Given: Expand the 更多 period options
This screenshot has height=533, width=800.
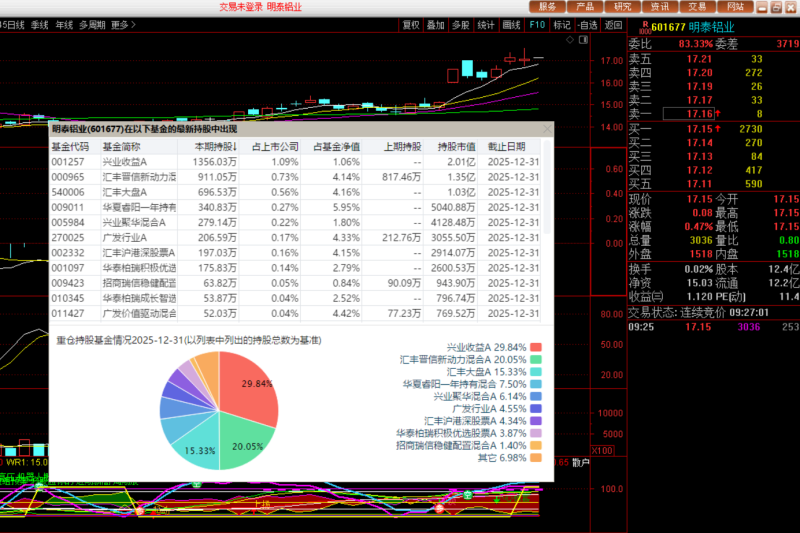Looking at the screenshot, I should (x=123, y=25).
